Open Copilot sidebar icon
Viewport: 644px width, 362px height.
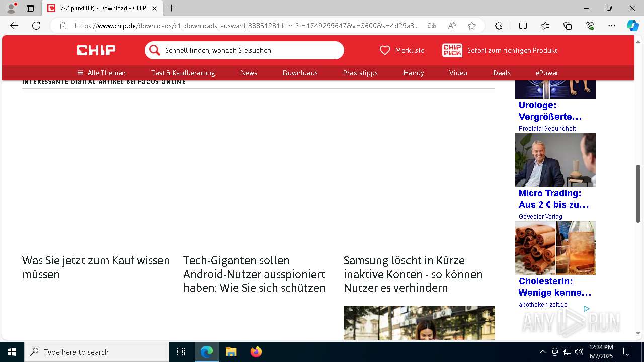click(x=632, y=26)
